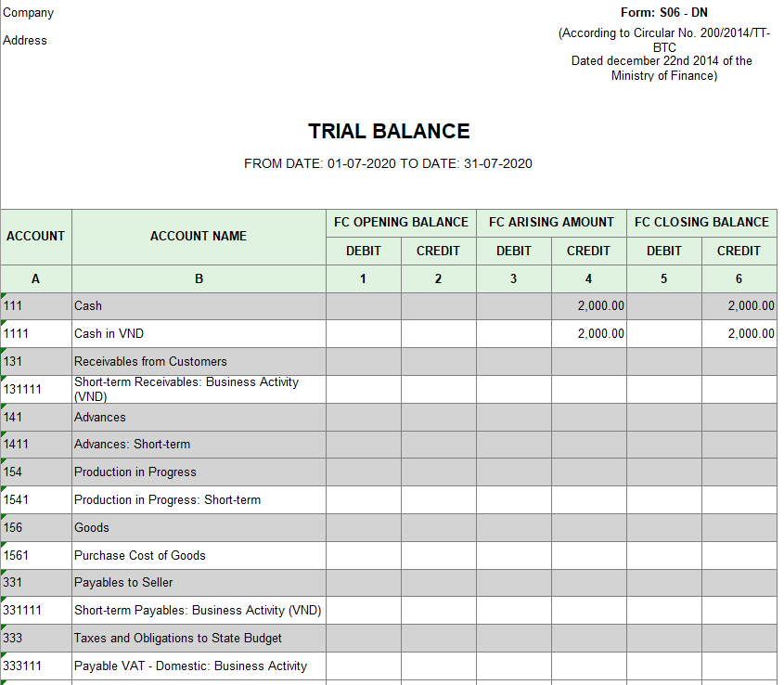
Task: Click the FC CLOSING BALANCE header
Action: 701,223
